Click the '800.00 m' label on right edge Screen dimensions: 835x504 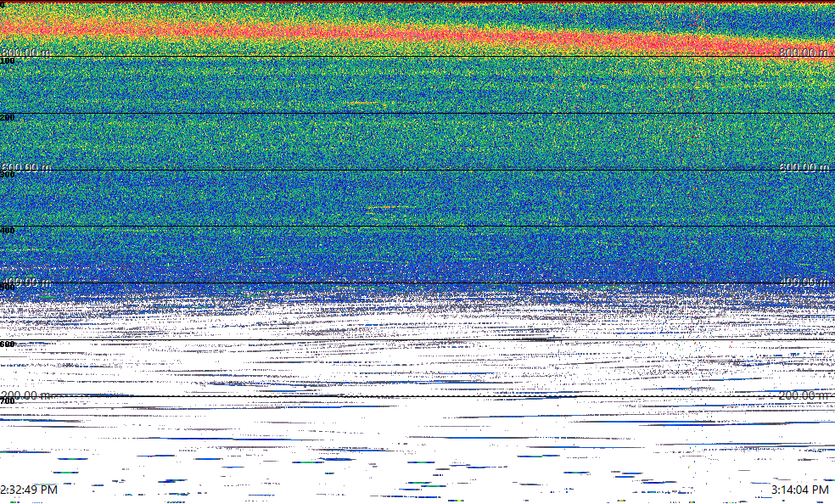click(x=804, y=53)
